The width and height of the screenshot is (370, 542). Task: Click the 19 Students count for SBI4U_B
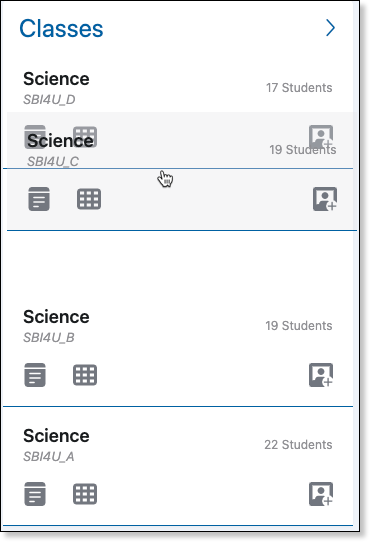click(299, 326)
